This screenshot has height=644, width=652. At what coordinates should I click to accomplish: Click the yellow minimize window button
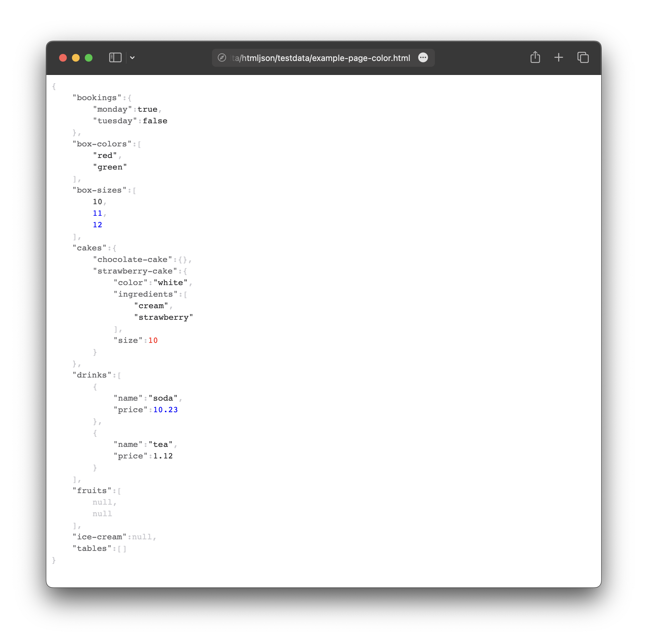click(75, 58)
